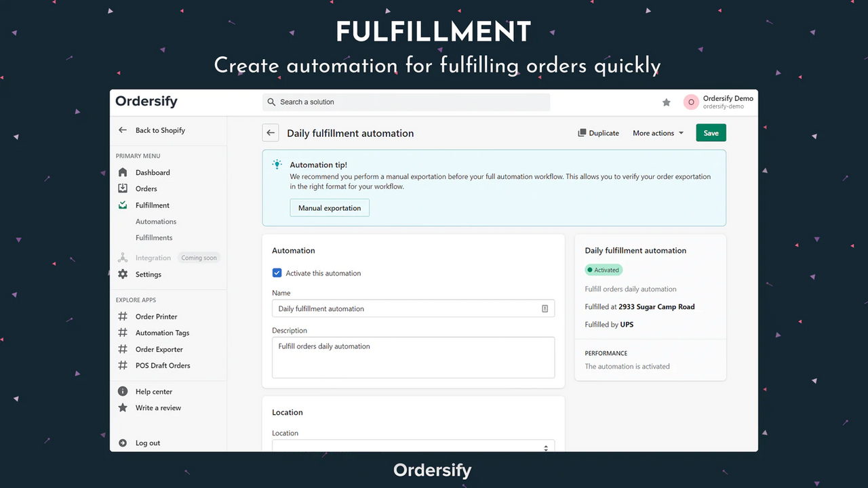Click the Description text area
The width and height of the screenshot is (868, 488).
pyautogui.click(x=413, y=357)
